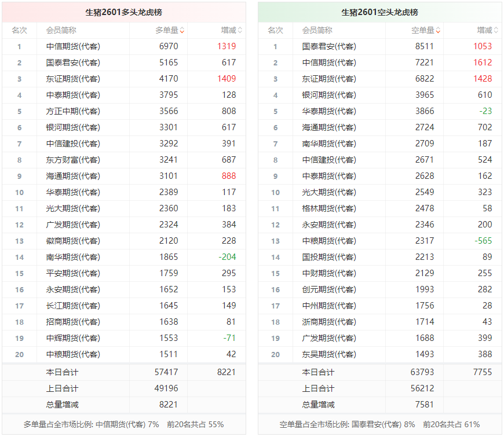This screenshot has height=437, width=504.
Task: Click 名次 header in short table
Action: [x=276, y=31]
